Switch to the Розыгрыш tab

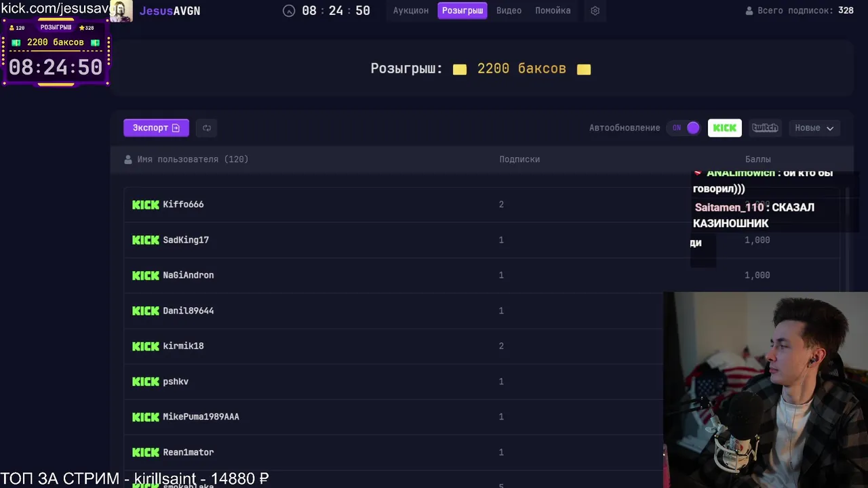click(x=462, y=11)
